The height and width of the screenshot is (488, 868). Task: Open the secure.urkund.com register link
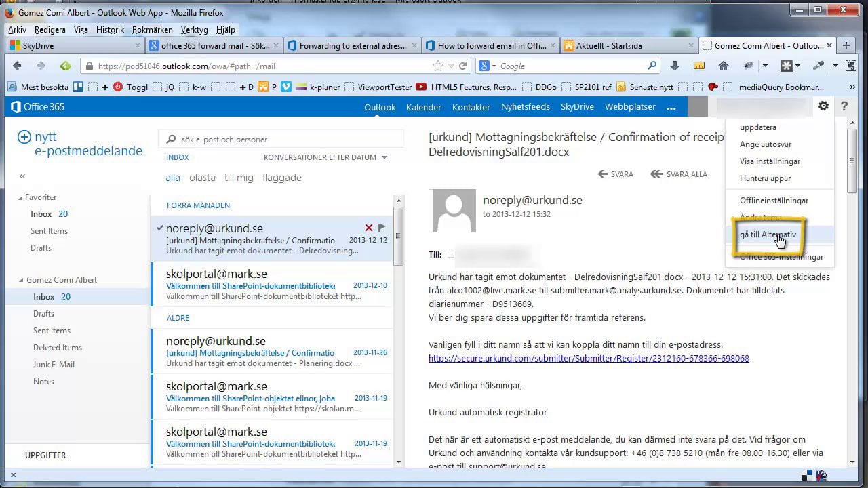(589, 359)
